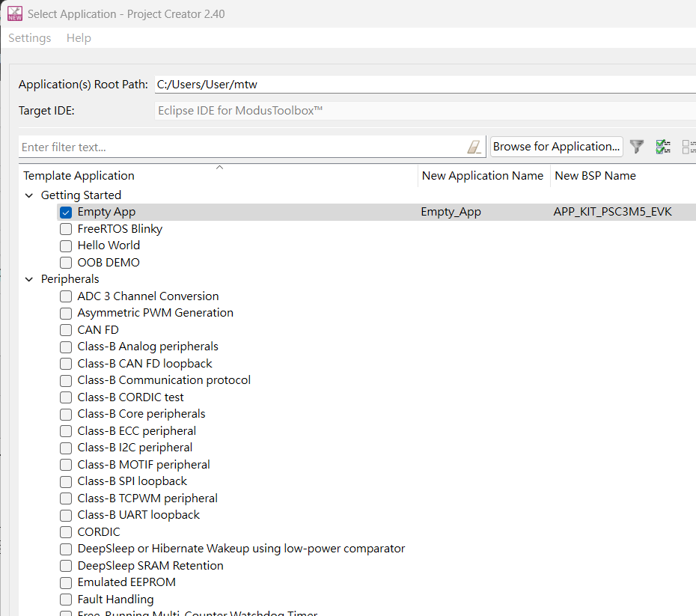The height and width of the screenshot is (616, 696).
Task: Select the OOB DEMO label
Action: click(x=109, y=263)
